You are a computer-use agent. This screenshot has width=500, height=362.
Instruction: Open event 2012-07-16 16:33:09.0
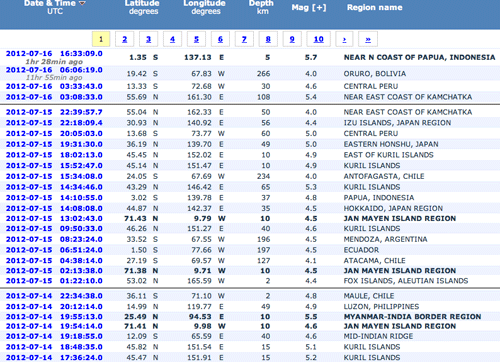54,54
